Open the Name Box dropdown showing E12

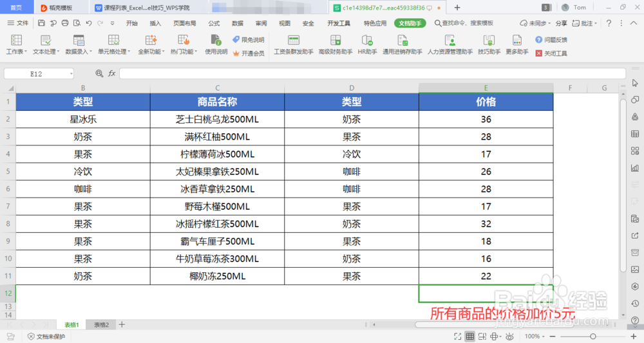pos(71,74)
